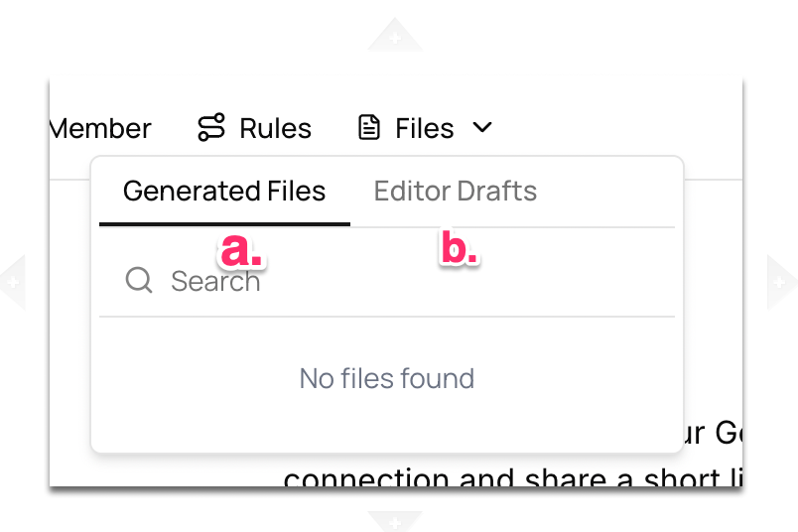Click the Rules flow icon

[210, 128]
